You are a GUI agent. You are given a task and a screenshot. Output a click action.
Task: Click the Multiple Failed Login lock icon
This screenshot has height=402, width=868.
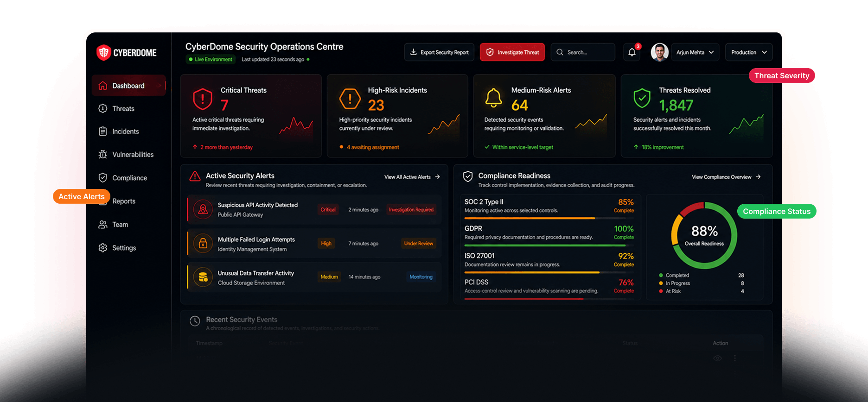point(203,244)
